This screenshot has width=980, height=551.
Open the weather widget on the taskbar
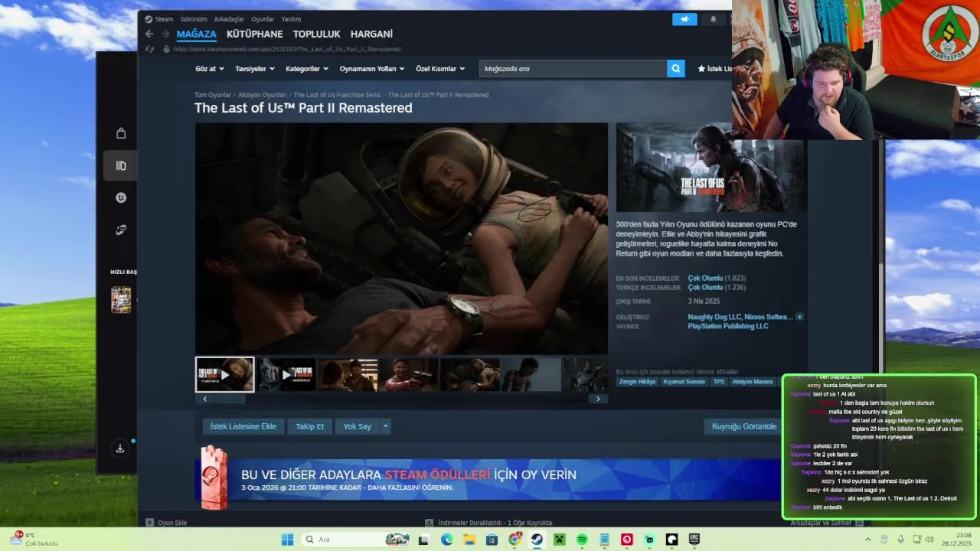click(33, 540)
